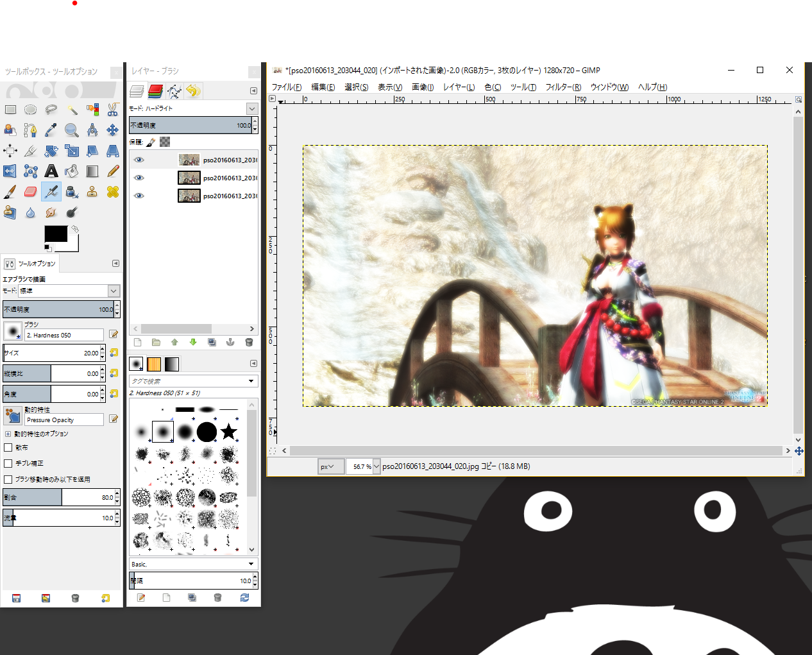The height and width of the screenshot is (655, 812).
Task: Open the px unit dropdown
Action: click(x=331, y=466)
